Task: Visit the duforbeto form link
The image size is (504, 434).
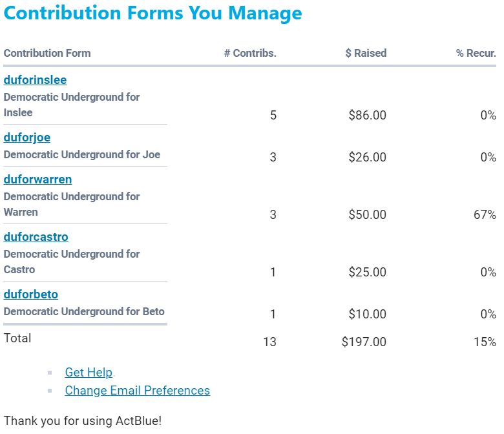Action: (x=30, y=294)
